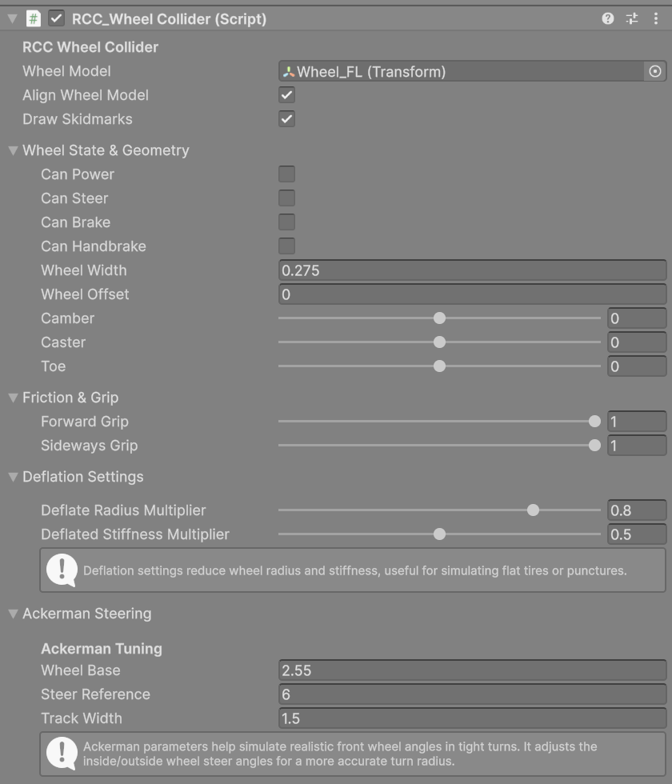
Task: Click the C# script icon in header
Action: 34,19
